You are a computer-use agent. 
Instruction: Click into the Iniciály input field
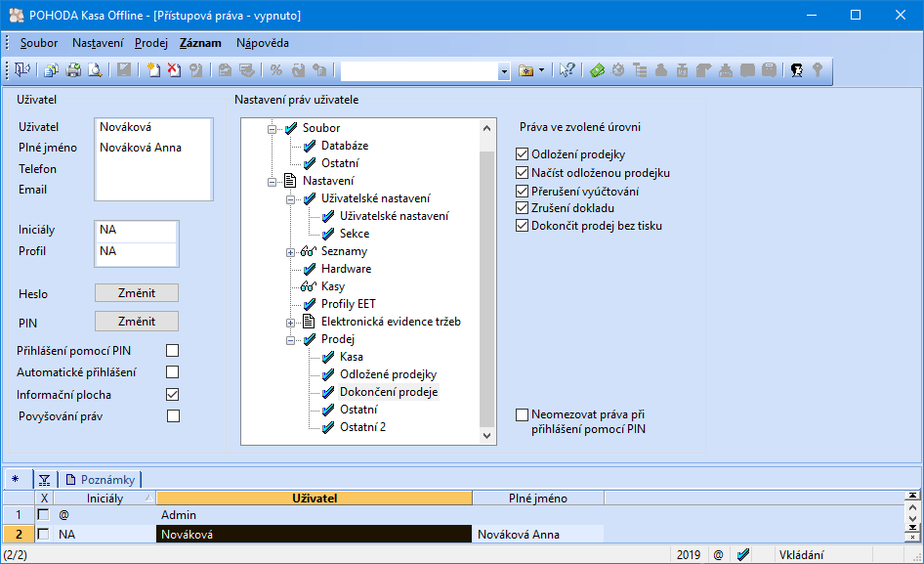click(x=136, y=230)
